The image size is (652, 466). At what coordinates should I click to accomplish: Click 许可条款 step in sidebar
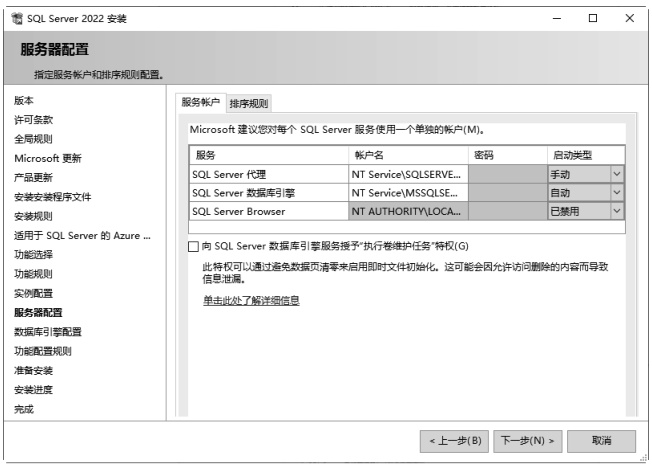tap(33, 120)
